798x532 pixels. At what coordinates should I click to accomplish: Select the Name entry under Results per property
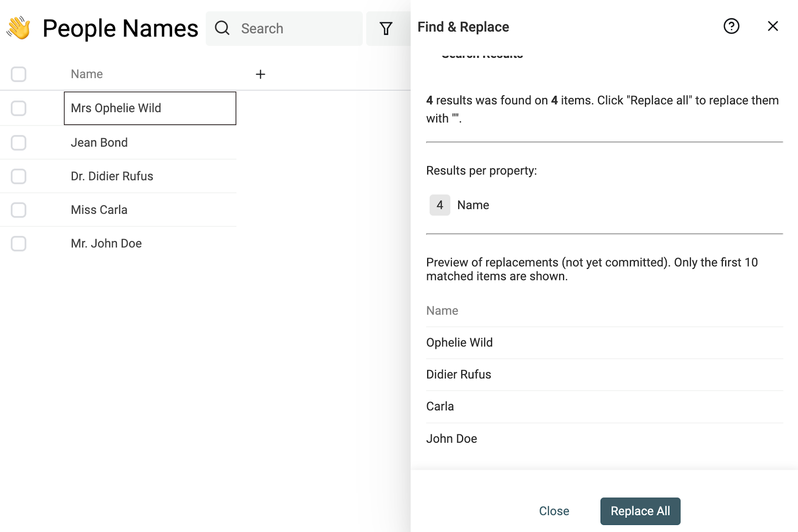(473, 205)
